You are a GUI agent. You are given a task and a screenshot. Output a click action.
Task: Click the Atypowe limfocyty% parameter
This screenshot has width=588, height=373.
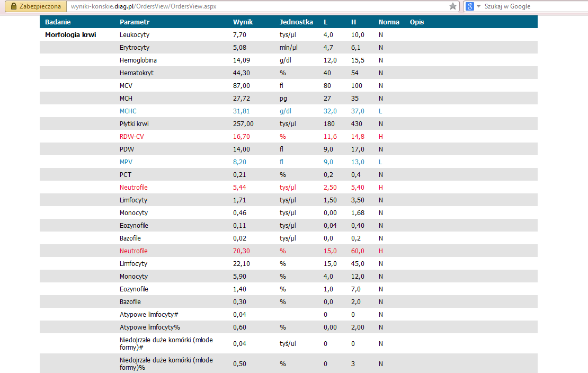149,327
